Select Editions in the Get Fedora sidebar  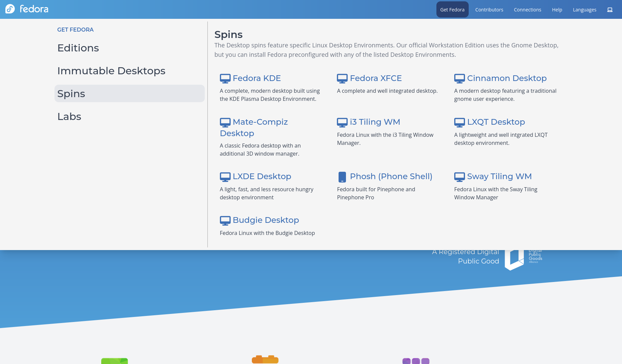[129, 48]
